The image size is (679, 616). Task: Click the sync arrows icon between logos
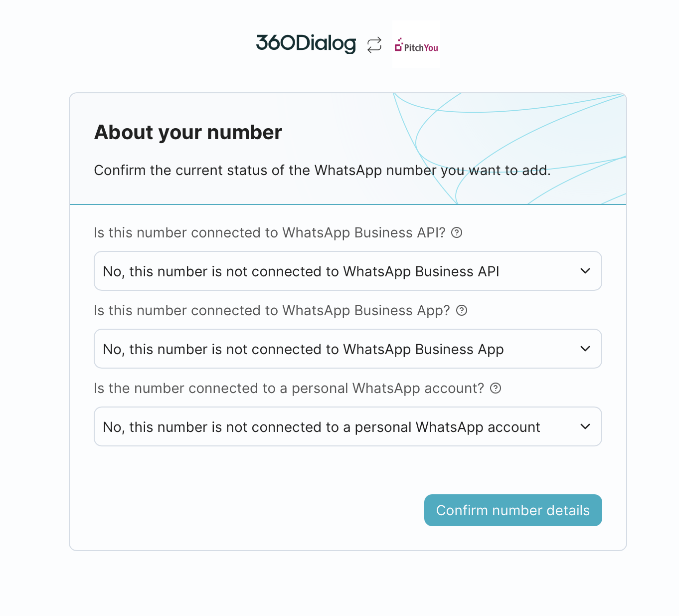[x=374, y=45]
